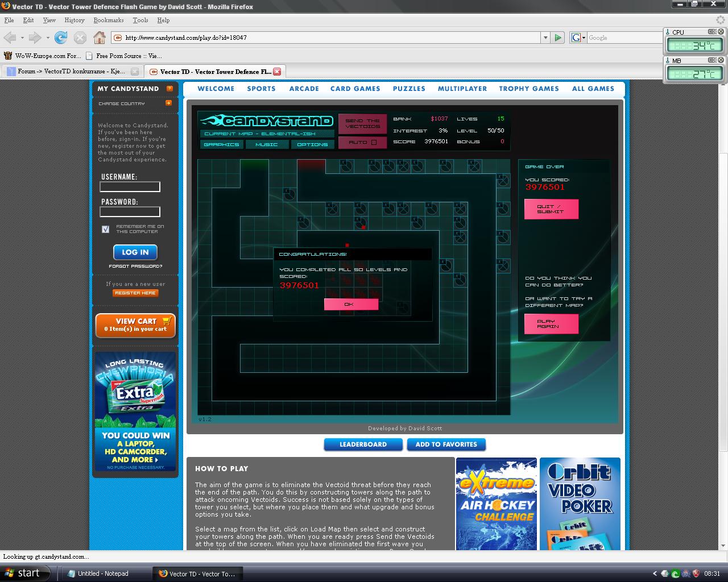728x582 pixels.
Task: Click the Quit / Submit score button
Action: click(551, 209)
